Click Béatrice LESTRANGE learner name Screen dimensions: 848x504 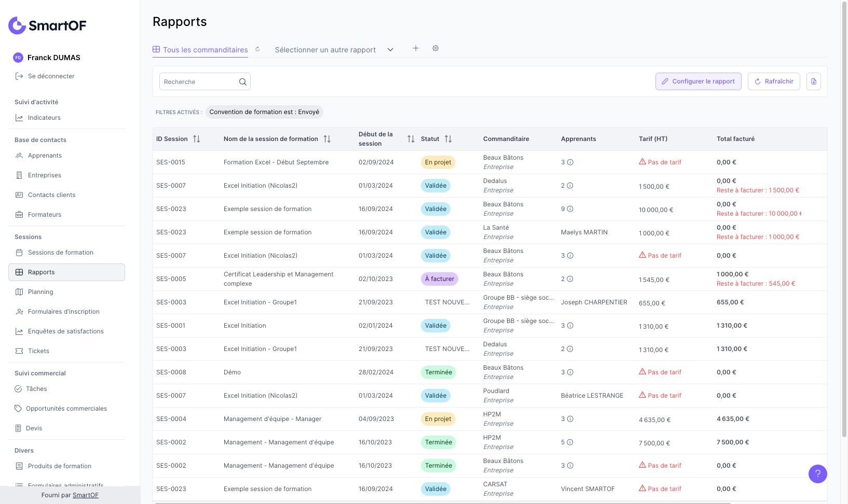(x=592, y=396)
